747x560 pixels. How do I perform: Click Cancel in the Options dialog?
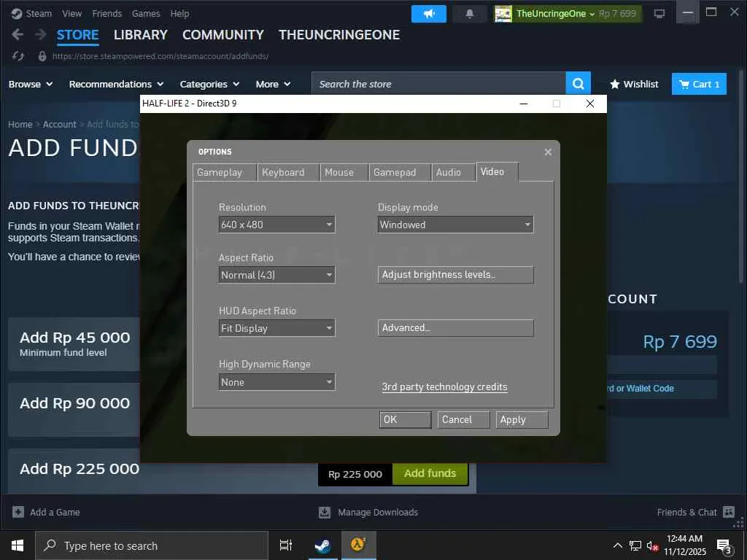pos(463,419)
